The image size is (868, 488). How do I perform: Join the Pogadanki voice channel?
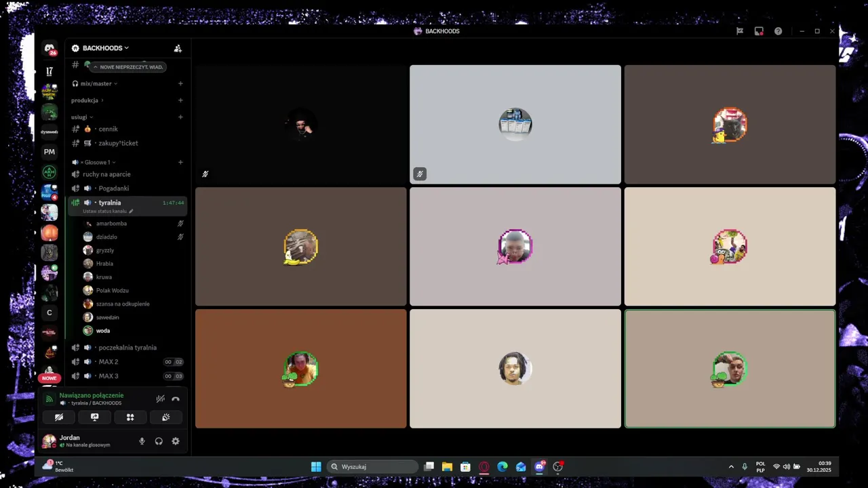(127, 188)
